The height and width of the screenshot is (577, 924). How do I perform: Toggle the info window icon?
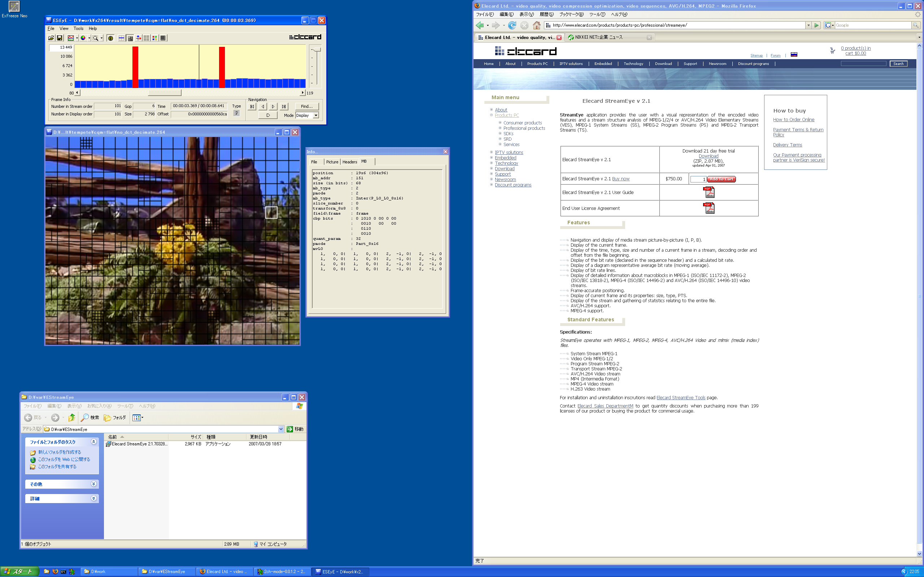coord(110,38)
